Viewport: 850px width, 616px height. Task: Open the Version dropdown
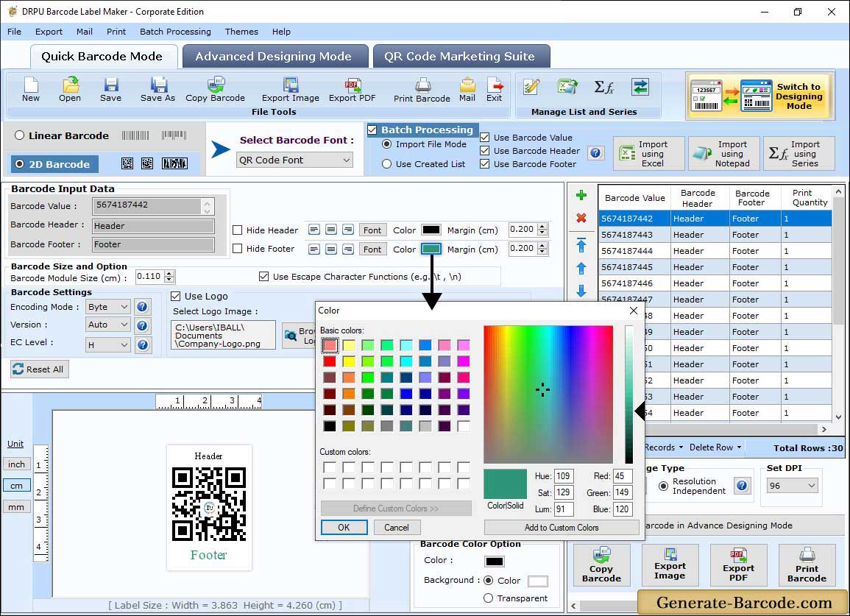(x=108, y=325)
